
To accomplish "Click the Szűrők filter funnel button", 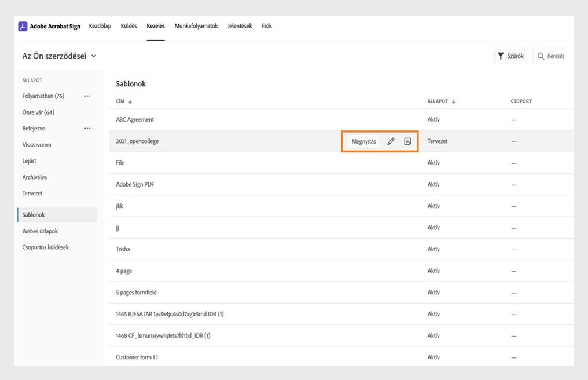I will (x=511, y=56).
